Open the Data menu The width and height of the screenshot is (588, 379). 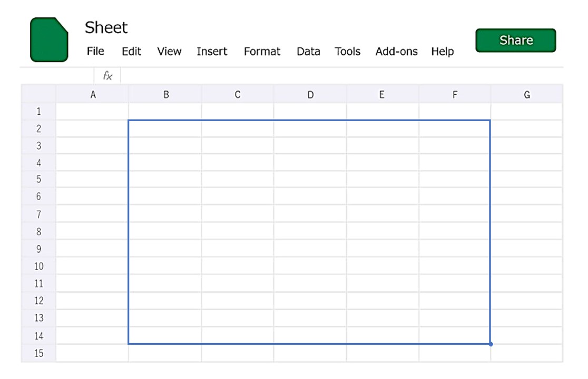308,52
